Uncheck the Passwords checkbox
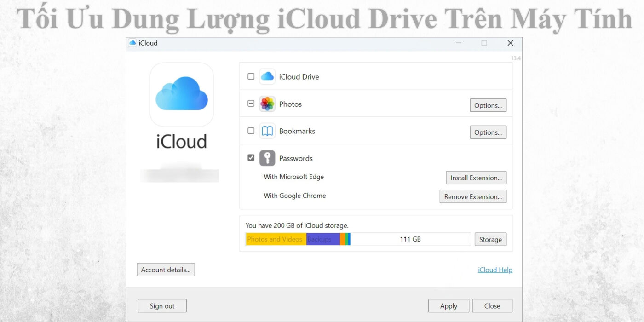This screenshot has height=322, width=644. [x=251, y=158]
